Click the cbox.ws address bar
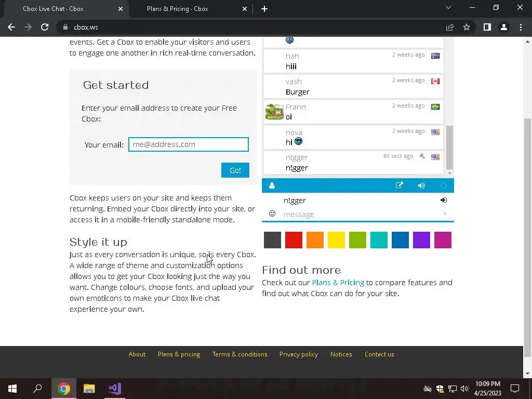 (x=251, y=27)
